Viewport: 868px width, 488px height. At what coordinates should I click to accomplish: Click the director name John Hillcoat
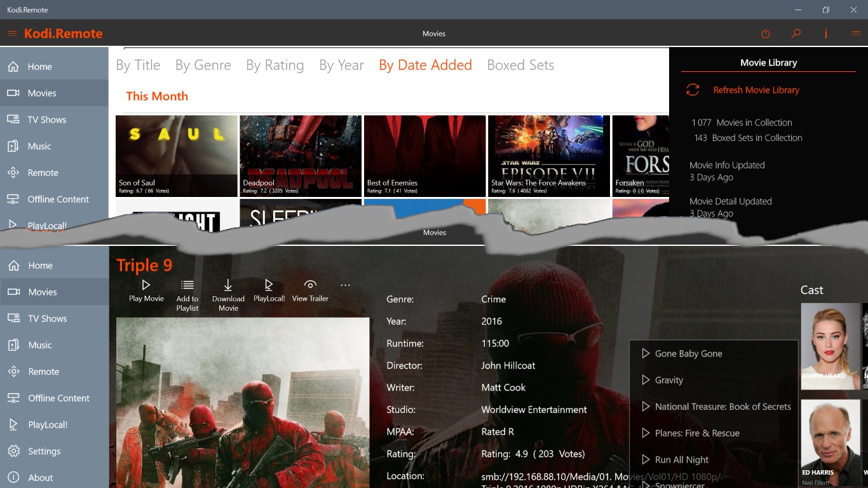(508, 366)
